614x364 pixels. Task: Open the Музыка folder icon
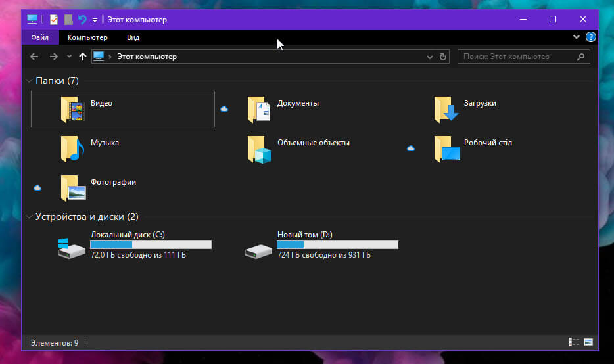click(x=72, y=148)
